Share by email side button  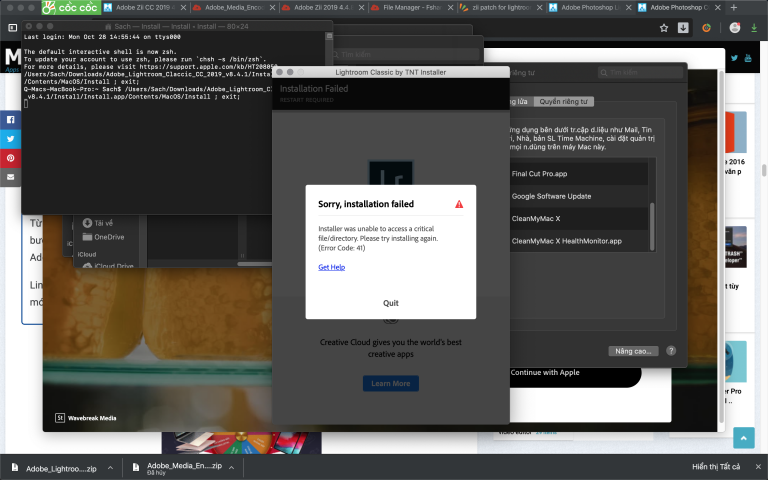pos(10,177)
